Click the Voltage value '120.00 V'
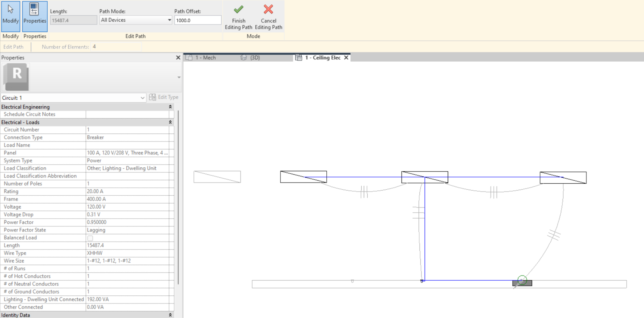Viewport: 644px width, 318px height. [96, 207]
